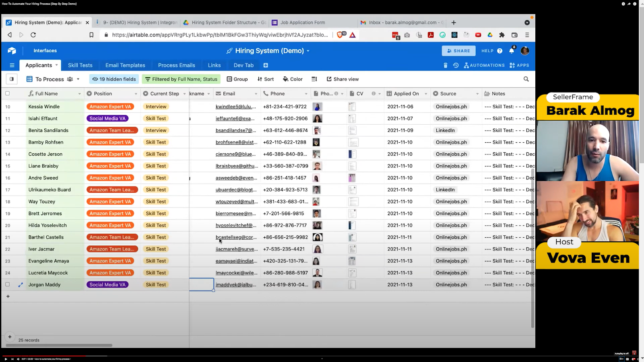Open the base history clock icon
The height and width of the screenshot is (362, 644).
point(456,65)
